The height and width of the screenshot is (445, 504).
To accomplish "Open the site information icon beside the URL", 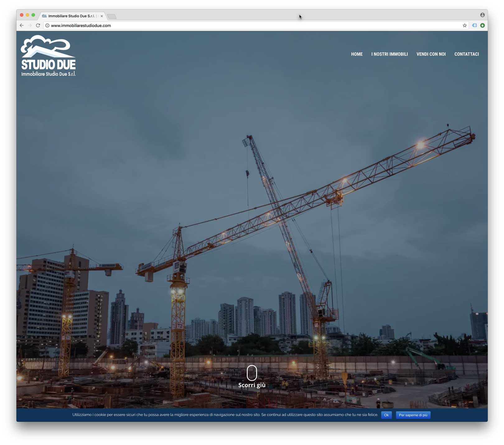I will [47, 25].
